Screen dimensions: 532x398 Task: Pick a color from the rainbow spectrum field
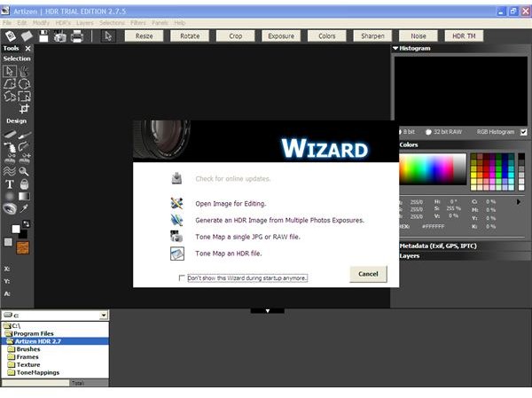[x=433, y=169]
